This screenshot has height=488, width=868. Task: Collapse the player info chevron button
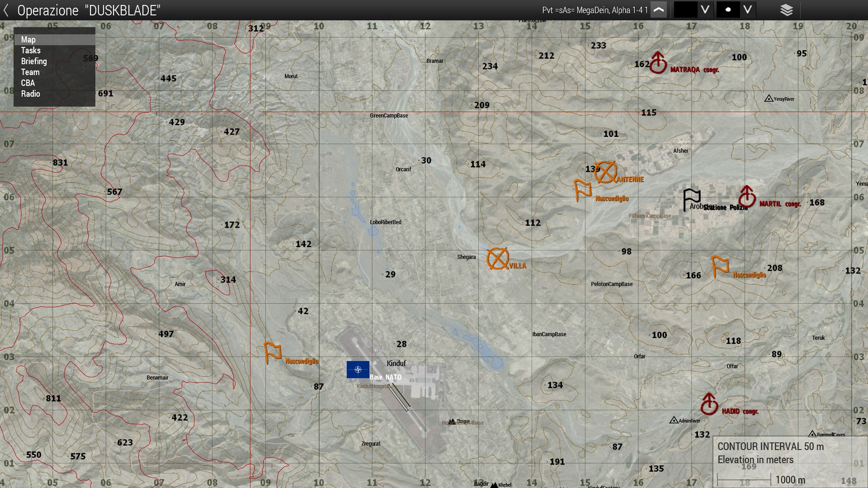coord(659,9)
